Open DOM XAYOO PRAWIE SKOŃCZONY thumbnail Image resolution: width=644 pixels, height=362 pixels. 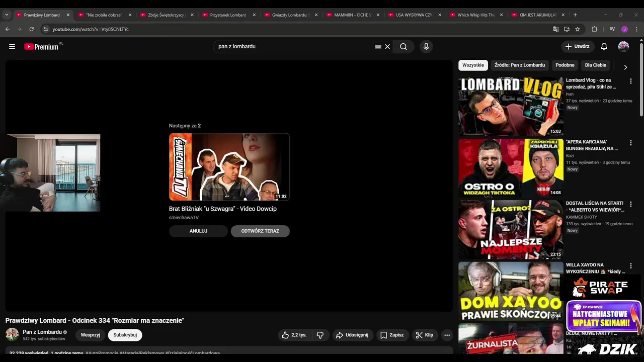click(511, 291)
